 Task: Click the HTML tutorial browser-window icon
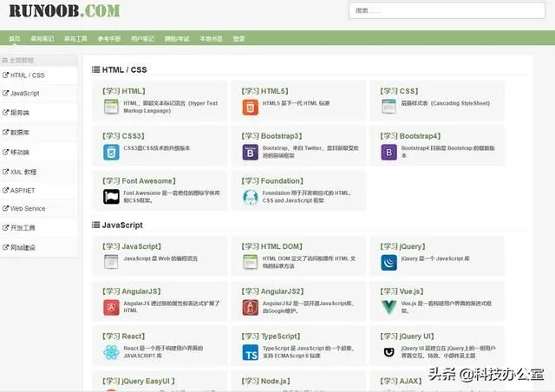111,107
